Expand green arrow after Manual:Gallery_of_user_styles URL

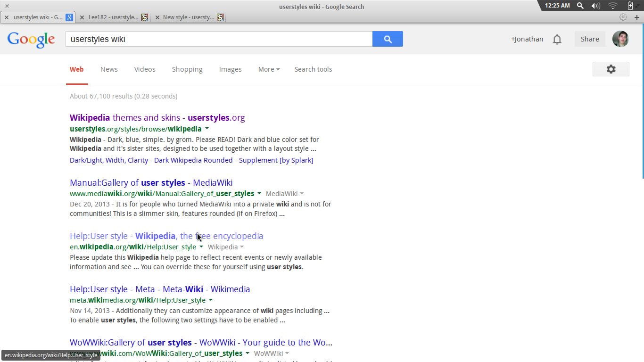coord(259,194)
